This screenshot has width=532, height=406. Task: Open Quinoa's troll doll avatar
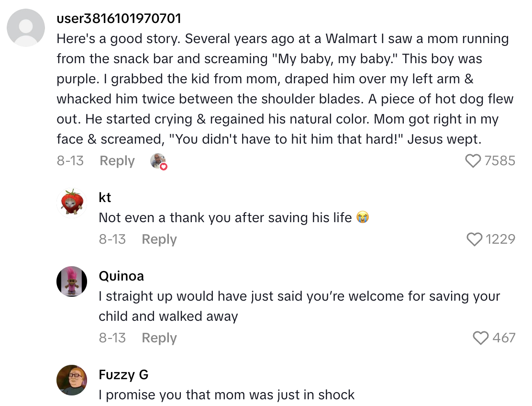[x=71, y=282]
